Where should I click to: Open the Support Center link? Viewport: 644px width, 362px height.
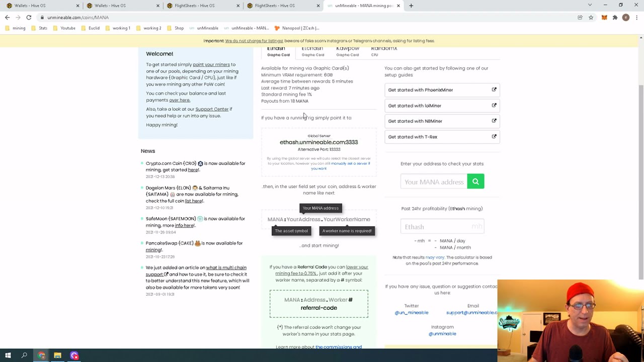[x=212, y=109]
